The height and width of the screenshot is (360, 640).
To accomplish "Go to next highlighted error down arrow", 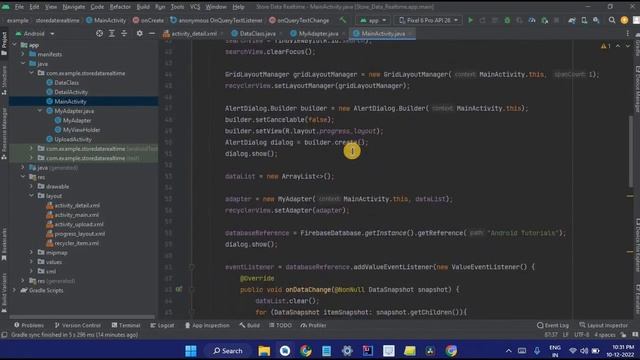I will point(627,46).
